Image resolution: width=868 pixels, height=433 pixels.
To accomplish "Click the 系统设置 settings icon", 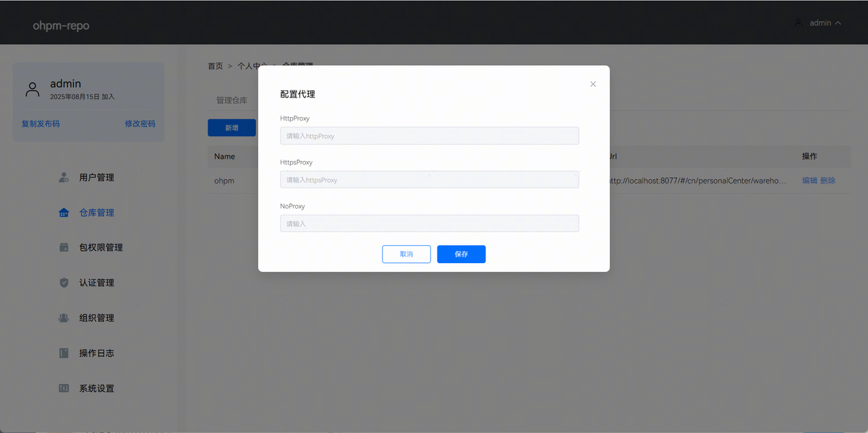I will point(64,388).
